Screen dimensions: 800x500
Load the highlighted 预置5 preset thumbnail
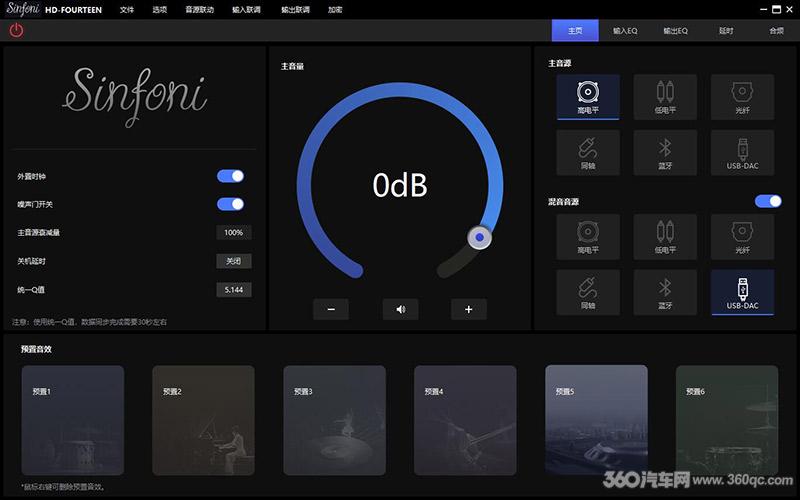click(596, 420)
